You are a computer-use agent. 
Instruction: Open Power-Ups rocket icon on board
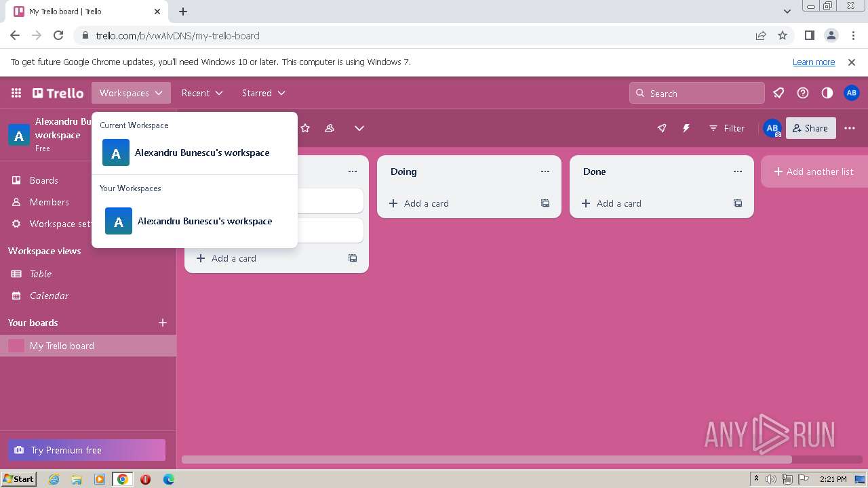click(662, 128)
